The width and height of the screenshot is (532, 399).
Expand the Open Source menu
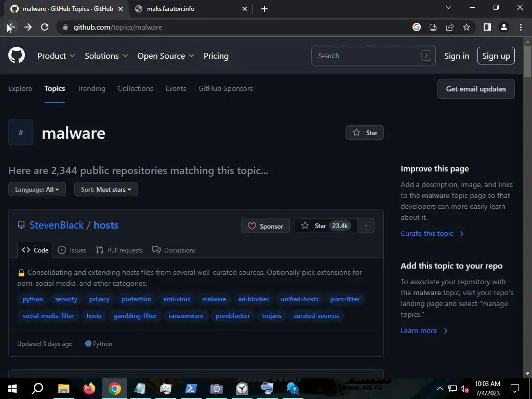tap(166, 56)
